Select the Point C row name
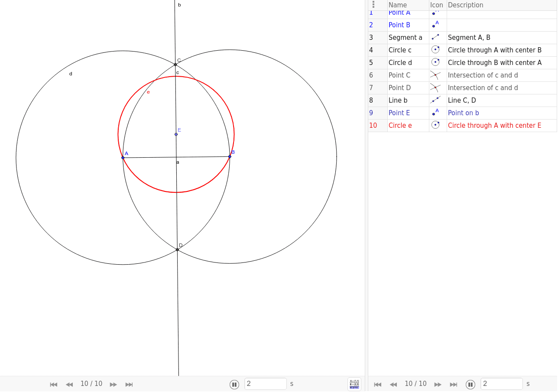The image size is (558, 392). coord(399,75)
